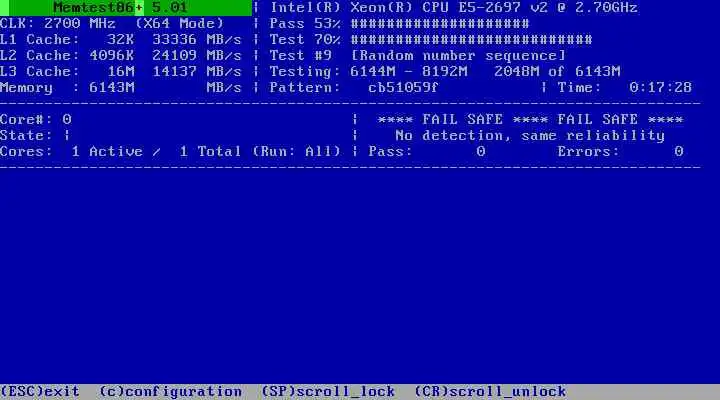Viewport: 720px width, 400px height.
Task: Click the Pass 53% progress bar
Action: click(x=440, y=23)
